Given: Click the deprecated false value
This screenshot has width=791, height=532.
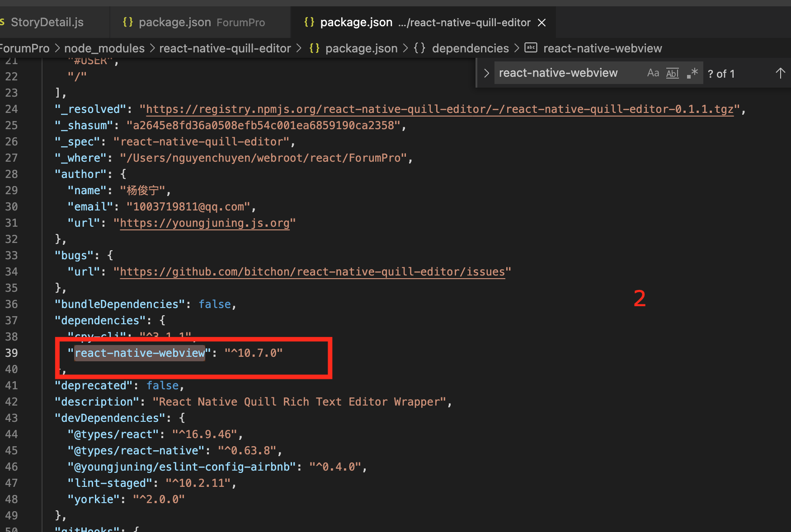Looking at the screenshot, I should tap(163, 386).
